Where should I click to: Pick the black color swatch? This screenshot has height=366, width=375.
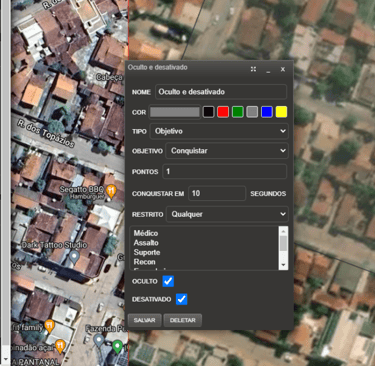(208, 112)
